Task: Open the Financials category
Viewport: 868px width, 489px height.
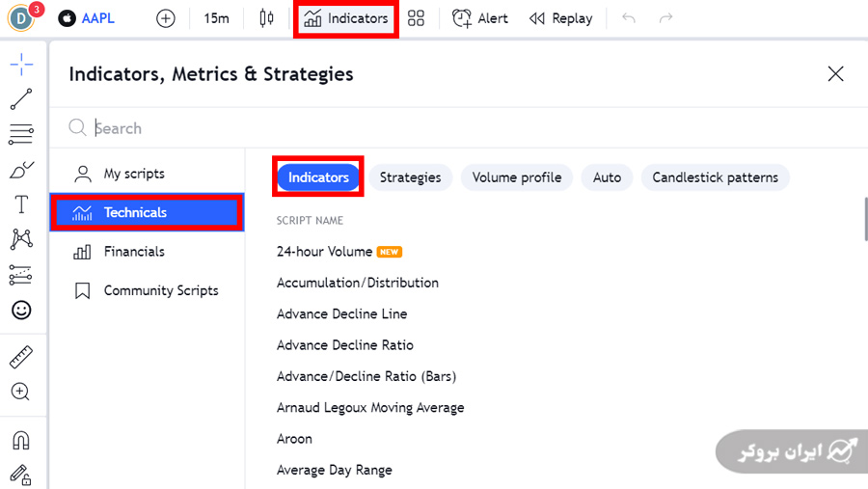Action: [x=134, y=252]
